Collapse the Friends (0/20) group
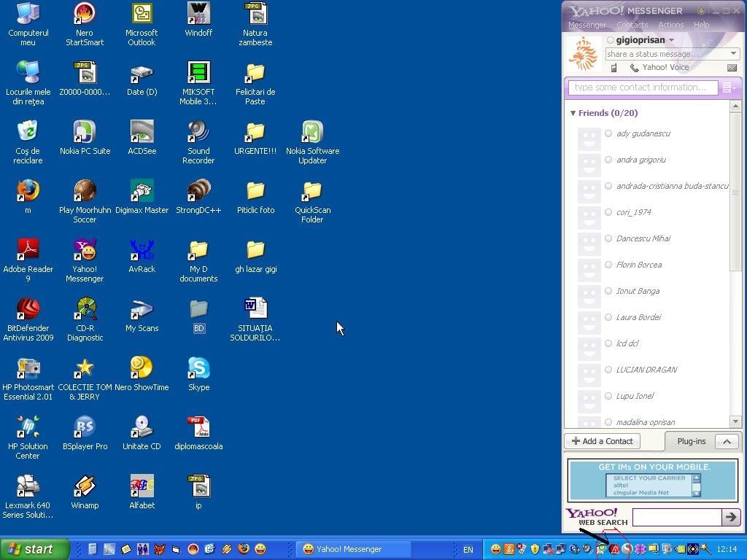Screen dimensions: 747x560 (x=573, y=113)
